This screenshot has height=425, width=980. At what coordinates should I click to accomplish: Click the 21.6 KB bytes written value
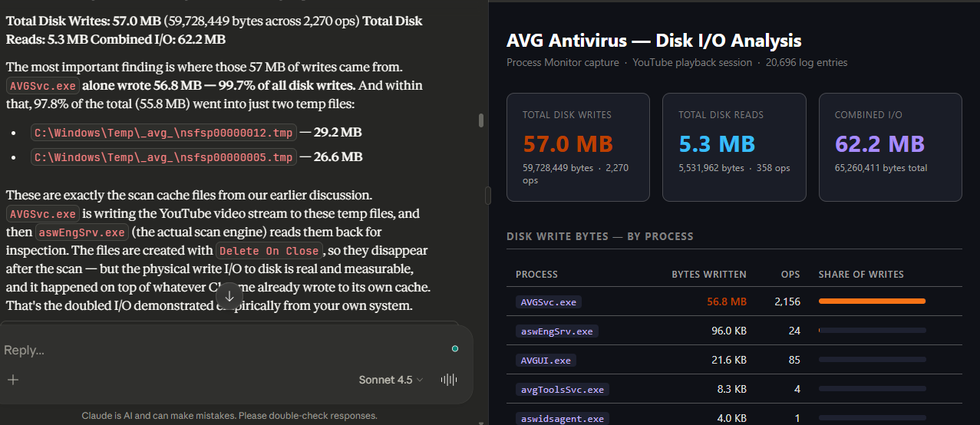[x=729, y=360]
